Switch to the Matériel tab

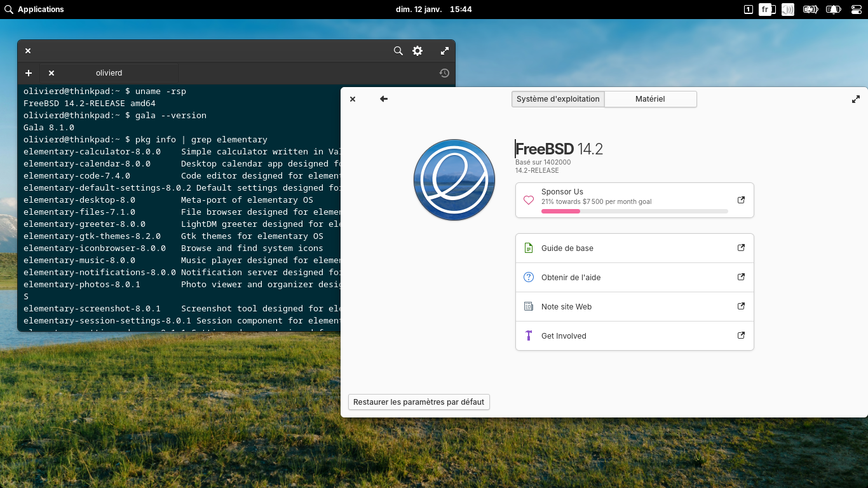coord(650,99)
